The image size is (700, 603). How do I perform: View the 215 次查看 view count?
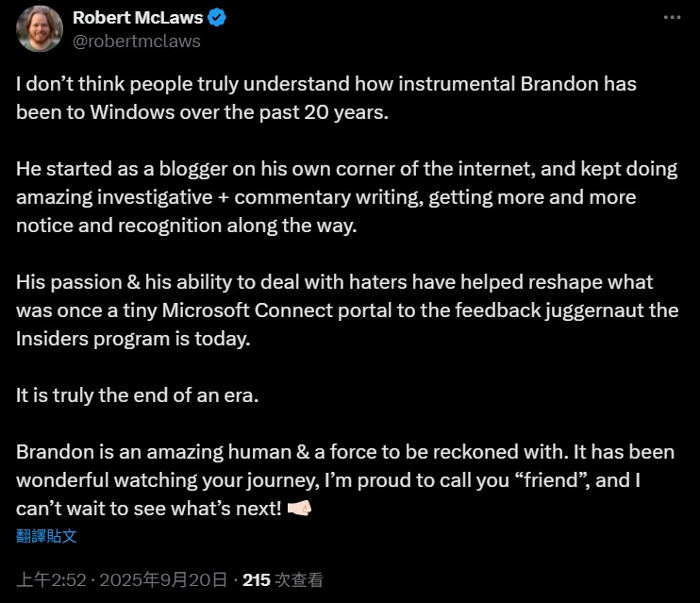(283, 579)
